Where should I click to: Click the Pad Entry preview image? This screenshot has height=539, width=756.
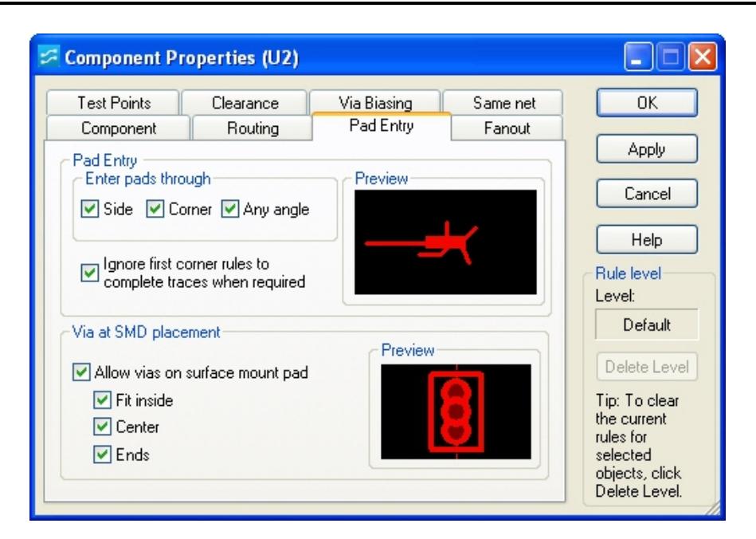coord(445,242)
